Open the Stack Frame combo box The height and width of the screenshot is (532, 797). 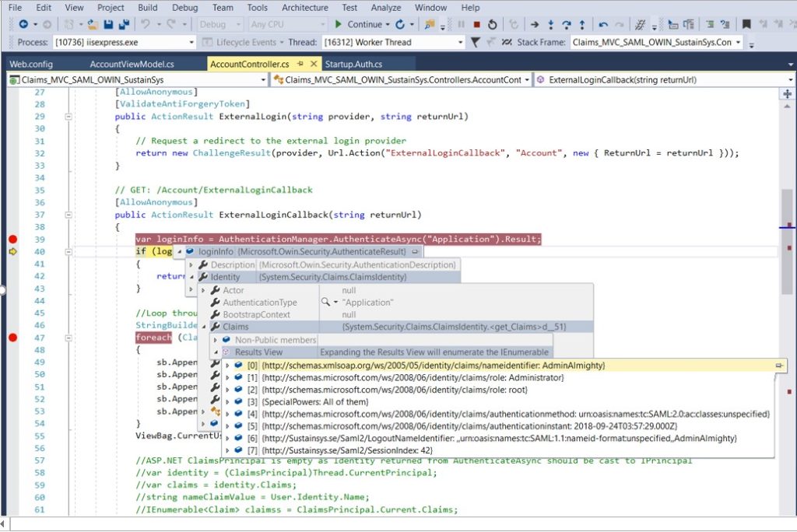point(736,42)
